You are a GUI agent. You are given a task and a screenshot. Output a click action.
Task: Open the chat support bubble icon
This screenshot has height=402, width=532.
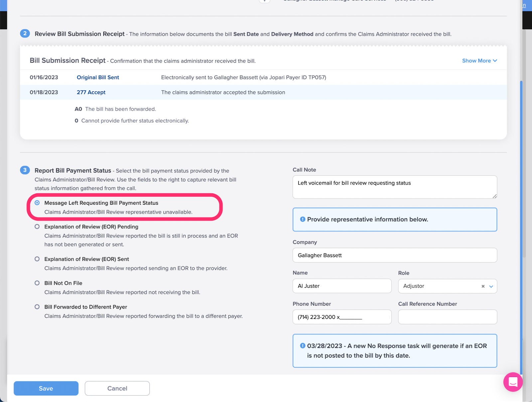pos(513,382)
